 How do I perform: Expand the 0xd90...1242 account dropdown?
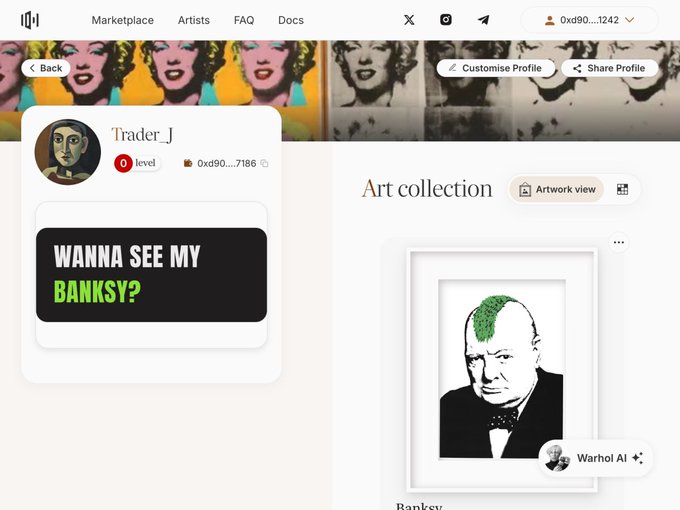point(589,20)
